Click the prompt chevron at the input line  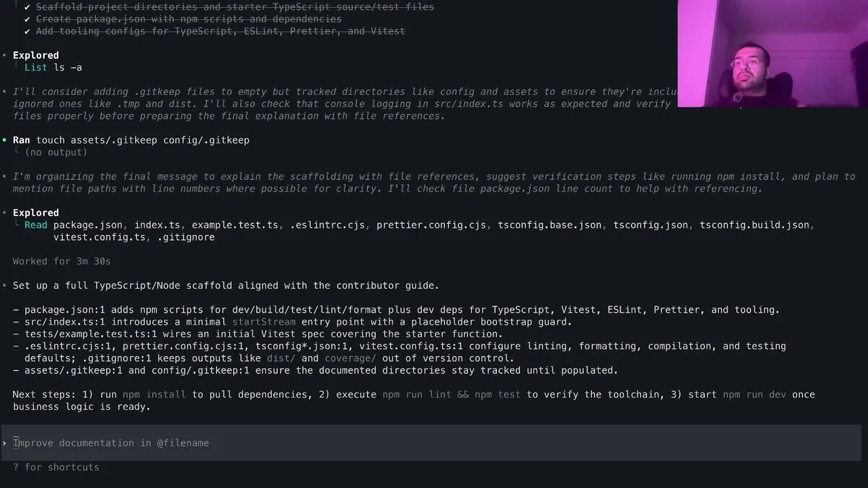pyautogui.click(x=5, y=443)
